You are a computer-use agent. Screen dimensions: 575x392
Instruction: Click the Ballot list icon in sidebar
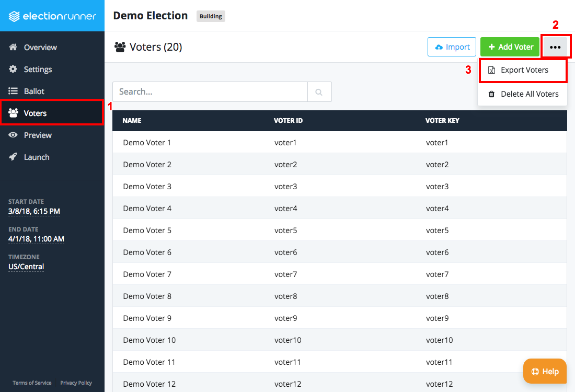(14, 91)
